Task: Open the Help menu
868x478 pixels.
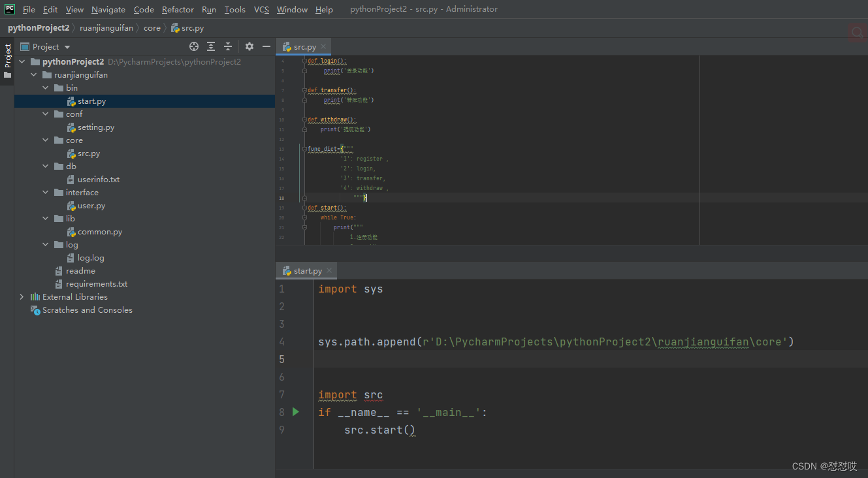Action: click(x=324, y=9)
